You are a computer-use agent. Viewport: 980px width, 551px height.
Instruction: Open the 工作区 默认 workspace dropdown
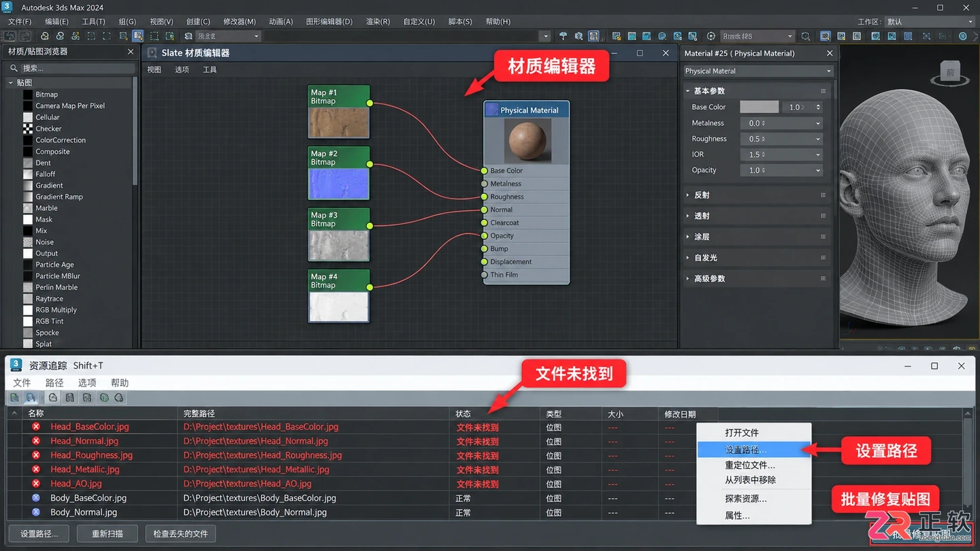pyautogui.click(x=930, y=22)
